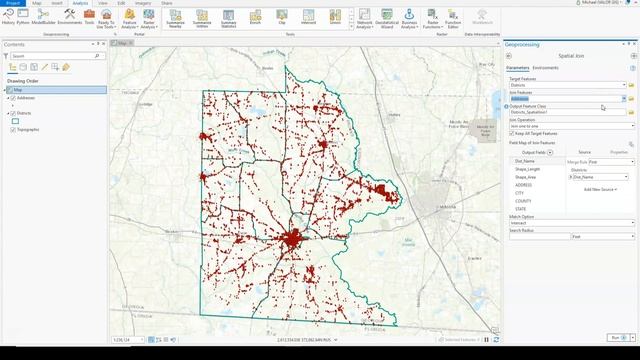Select List By Data Source icon
Image resolution: width=640 pixels, height=360 pixels.
point(23,67)
